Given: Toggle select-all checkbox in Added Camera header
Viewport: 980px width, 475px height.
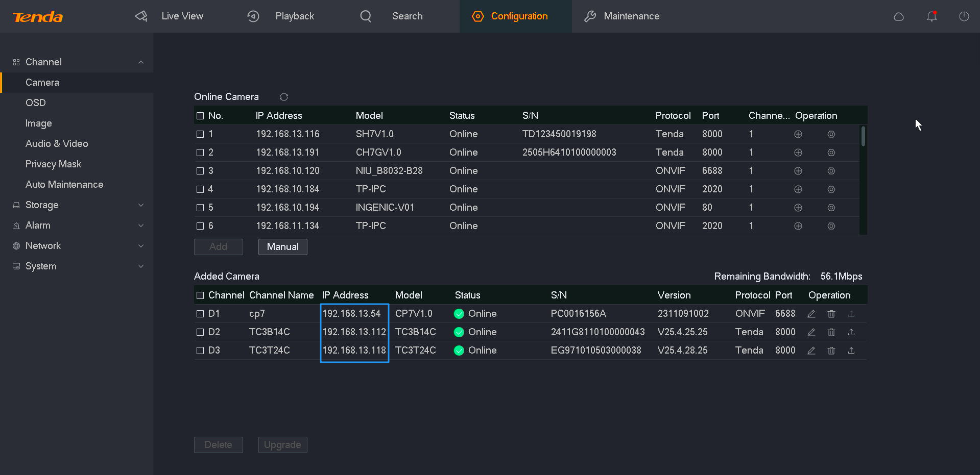Looking at the screenshot, I should (x=200, y=295).
